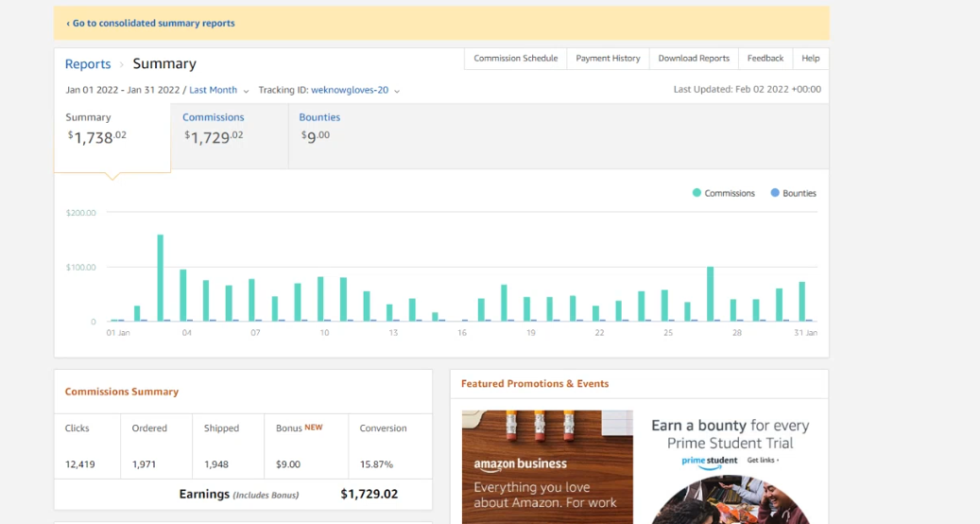Screen dimensions: 980x524
Task: Click the $100.00 axis label
Action: point(81,267)
